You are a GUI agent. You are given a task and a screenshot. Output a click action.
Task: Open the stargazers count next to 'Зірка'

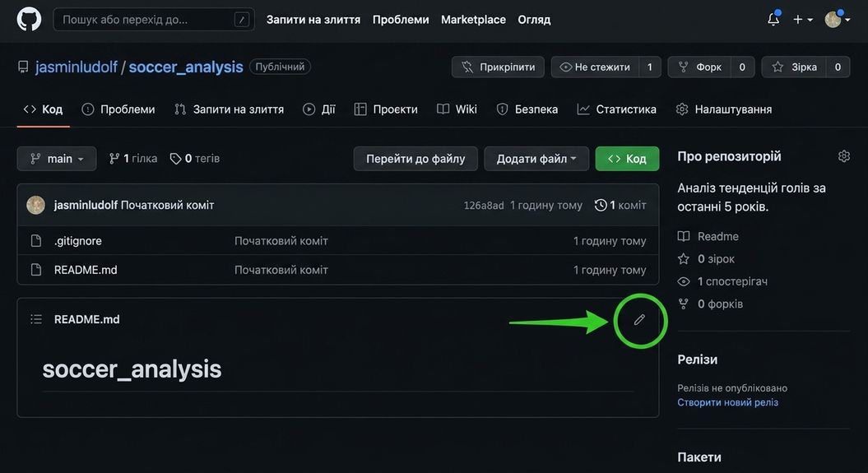pos(838,67)
